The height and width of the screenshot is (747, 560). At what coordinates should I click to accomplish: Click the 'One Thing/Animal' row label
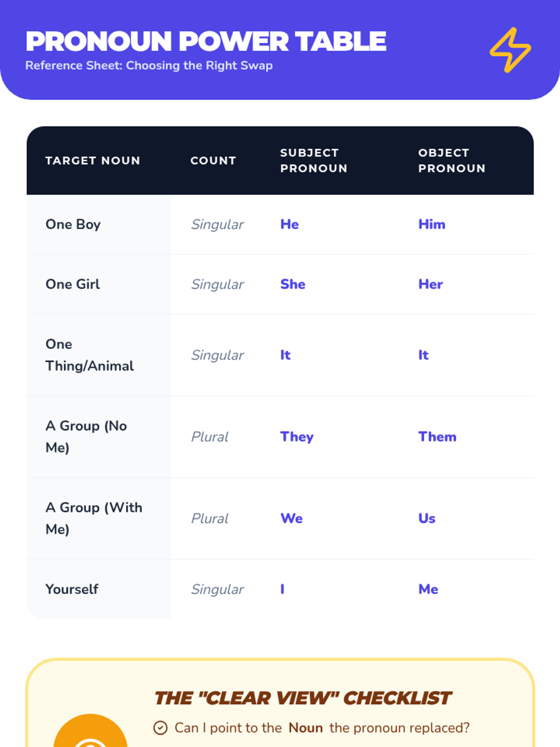click(89, 355)
